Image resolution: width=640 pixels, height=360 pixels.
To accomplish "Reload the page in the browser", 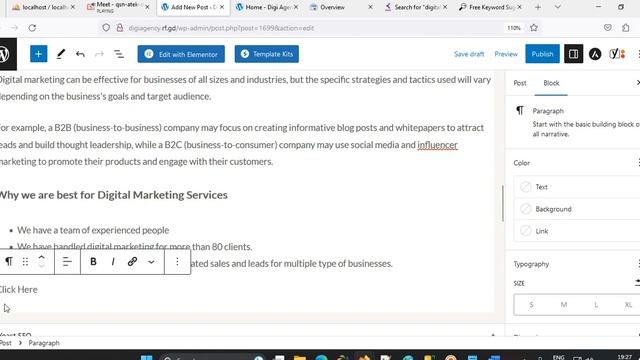I will (32, 28).
